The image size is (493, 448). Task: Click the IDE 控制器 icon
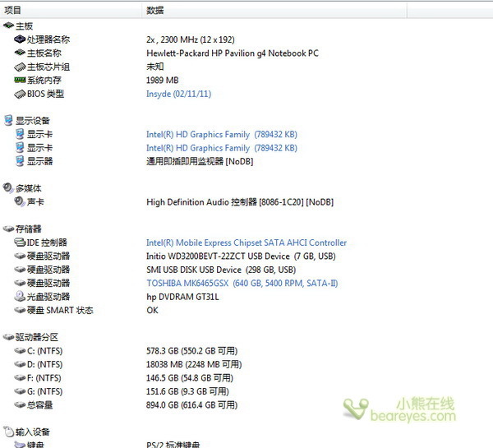click(20, 242)
